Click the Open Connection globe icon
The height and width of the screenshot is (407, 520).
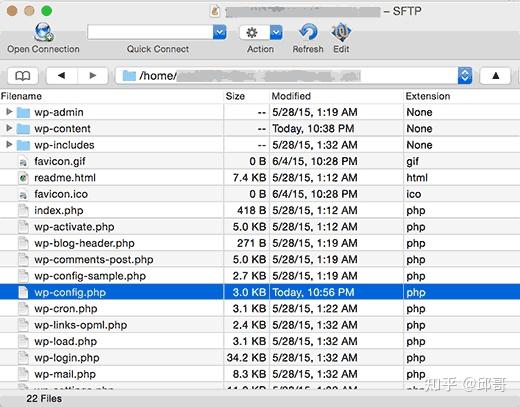click(44, 32)
